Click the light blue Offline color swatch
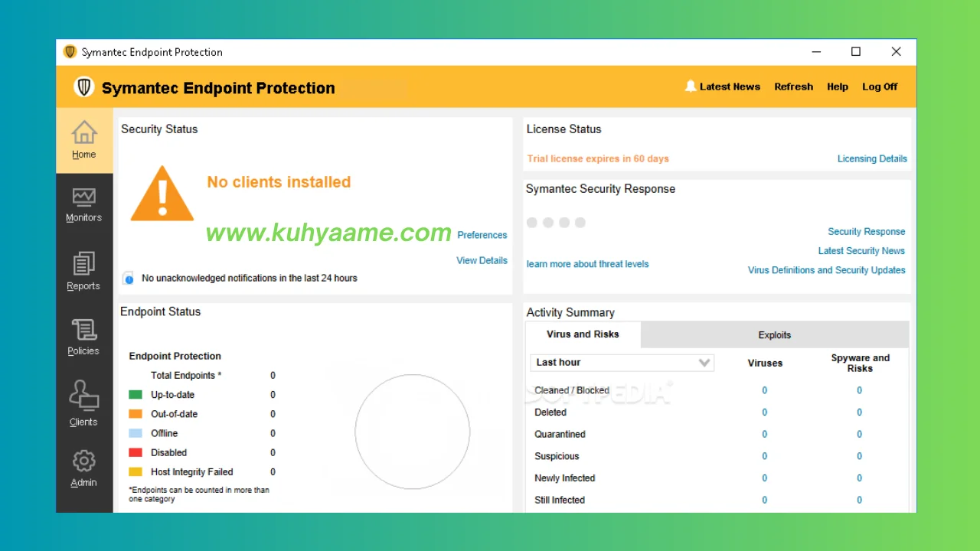 click(x=136, y=433)
